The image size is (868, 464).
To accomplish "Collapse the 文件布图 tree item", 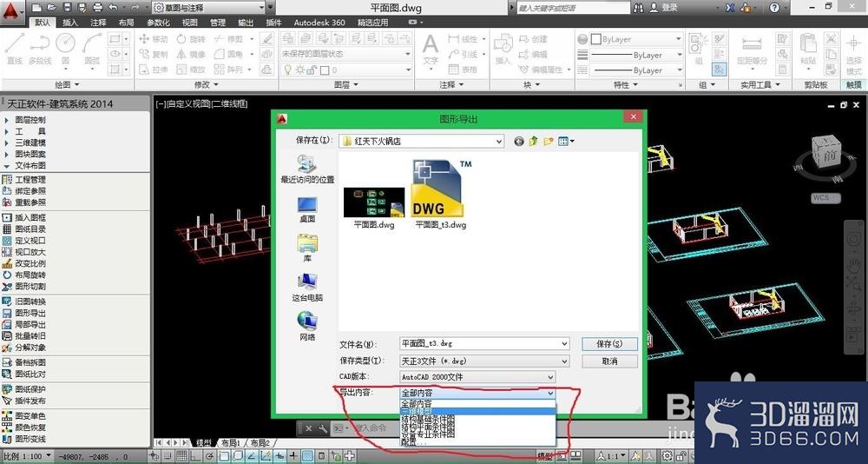I will pos(6,166).
